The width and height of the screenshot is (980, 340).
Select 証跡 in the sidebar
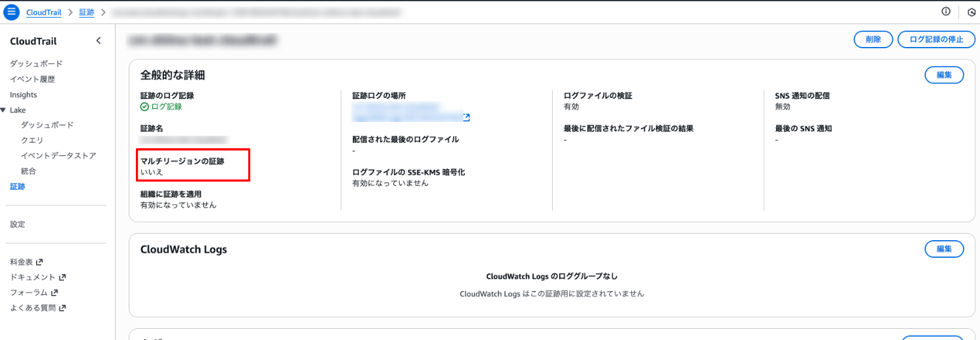18,187
